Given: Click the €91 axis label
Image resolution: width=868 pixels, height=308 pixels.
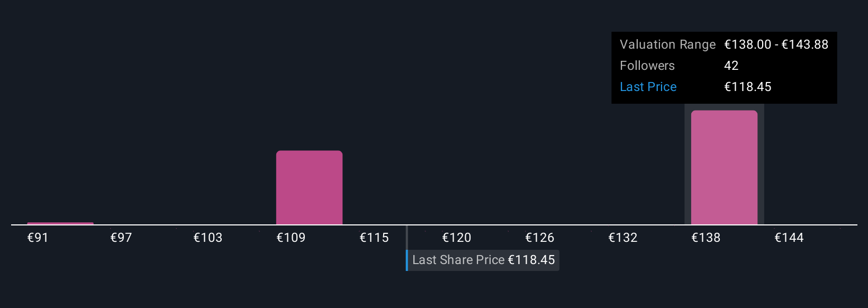Looking at the screenshot, I should 38,238.
